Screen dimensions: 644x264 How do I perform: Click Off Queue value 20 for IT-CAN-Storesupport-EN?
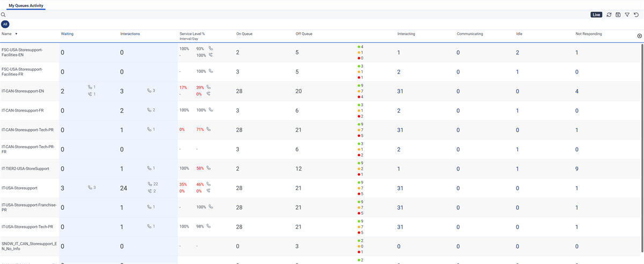point(298,91)
